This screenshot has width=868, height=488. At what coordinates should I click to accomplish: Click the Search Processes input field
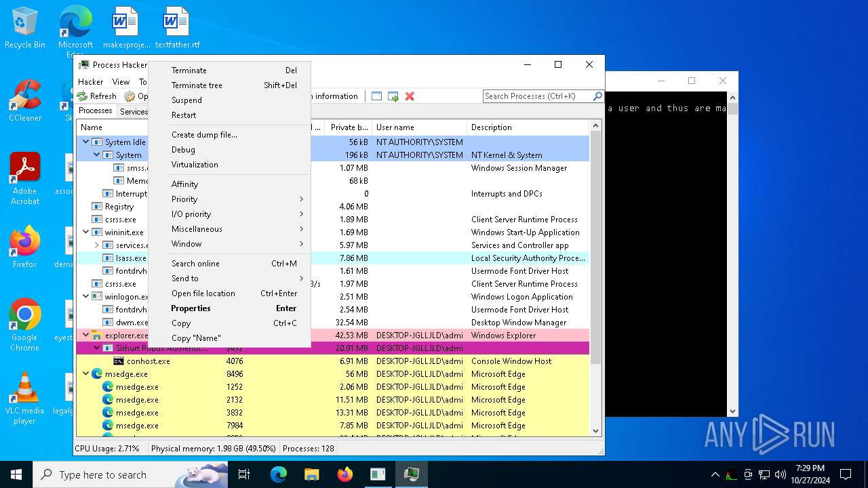[537, 96]
